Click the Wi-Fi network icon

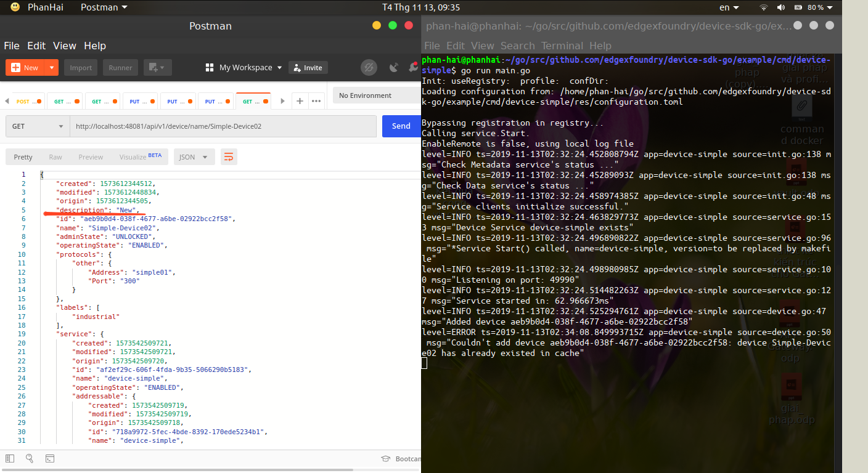click(x=764, y=7)
